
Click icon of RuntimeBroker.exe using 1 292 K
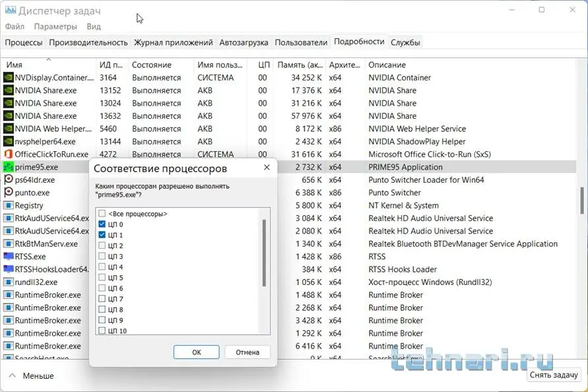pos(9,333)
